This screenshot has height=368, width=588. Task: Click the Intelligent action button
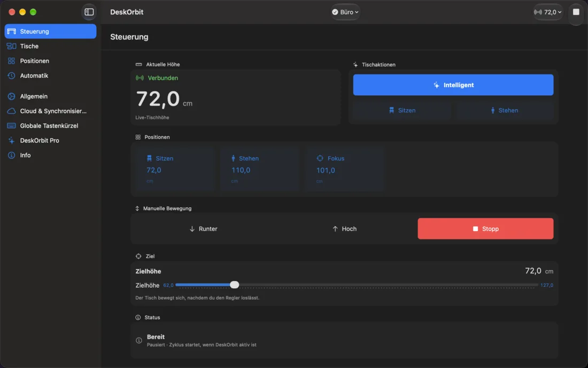(453, 85)
